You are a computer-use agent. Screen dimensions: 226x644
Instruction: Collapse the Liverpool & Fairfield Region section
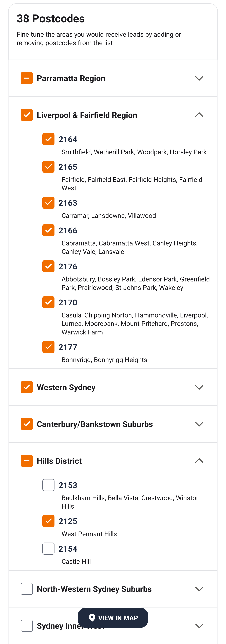199,115
